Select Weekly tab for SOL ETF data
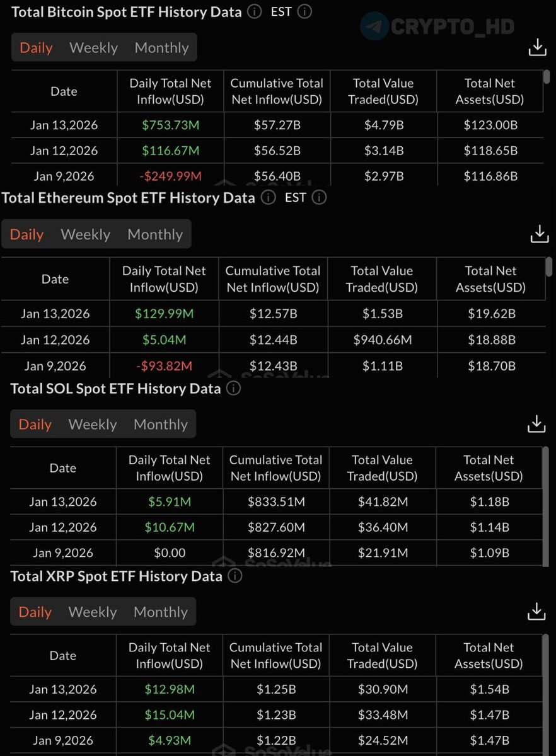 click(x=93, y=425)
